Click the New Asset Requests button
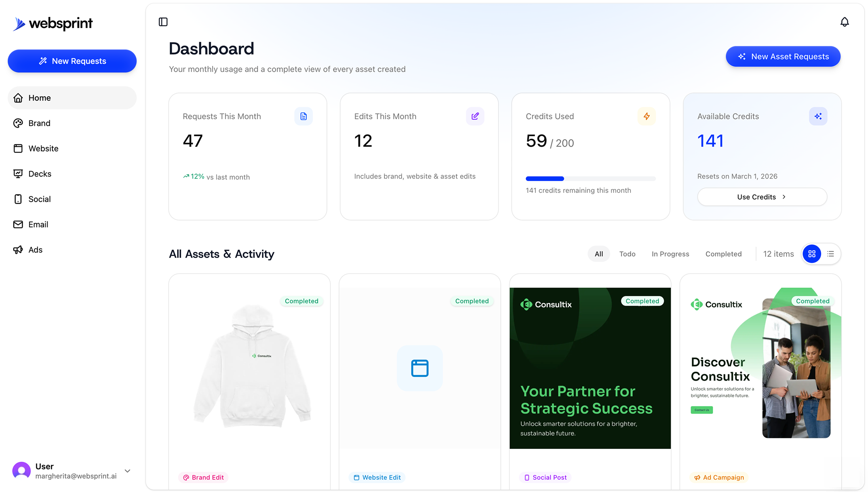The image size is (868, 492). [x=783, y=57]
